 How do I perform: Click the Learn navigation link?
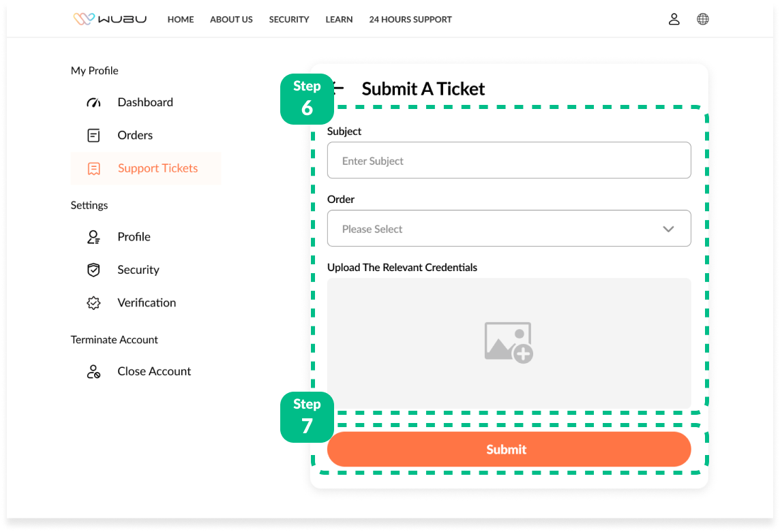tap(339, 19)
